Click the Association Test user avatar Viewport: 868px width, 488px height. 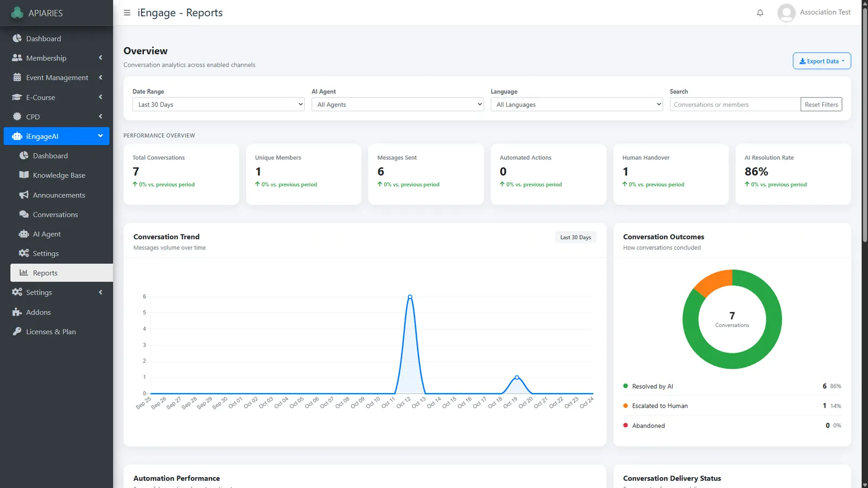point(786,12)
